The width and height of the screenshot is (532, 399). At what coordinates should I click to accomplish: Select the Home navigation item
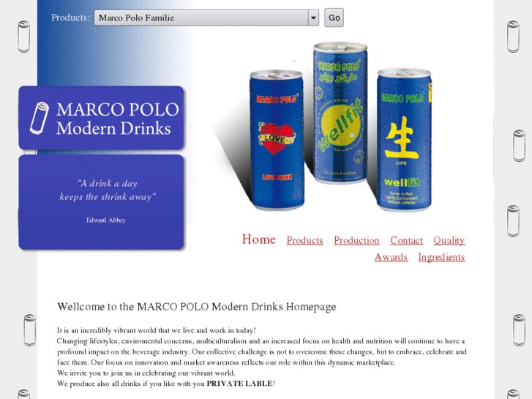(258, 239)
